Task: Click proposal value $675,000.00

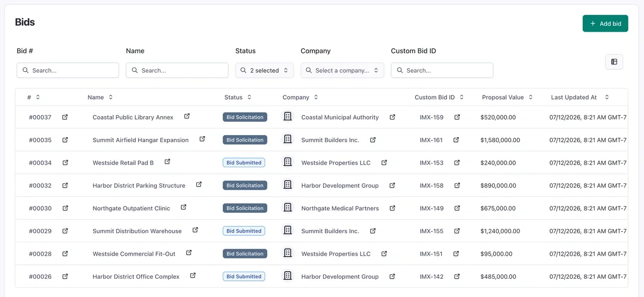Action: 498,209
